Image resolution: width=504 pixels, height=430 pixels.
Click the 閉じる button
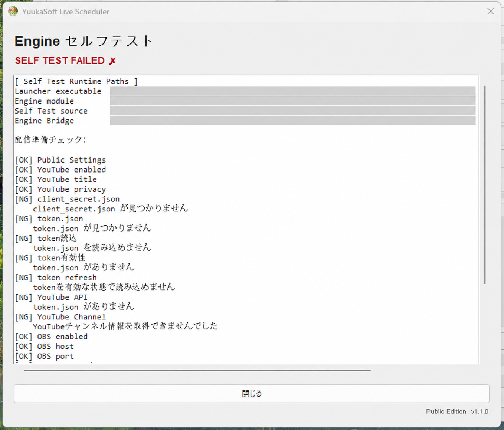(x=252, y=394)
